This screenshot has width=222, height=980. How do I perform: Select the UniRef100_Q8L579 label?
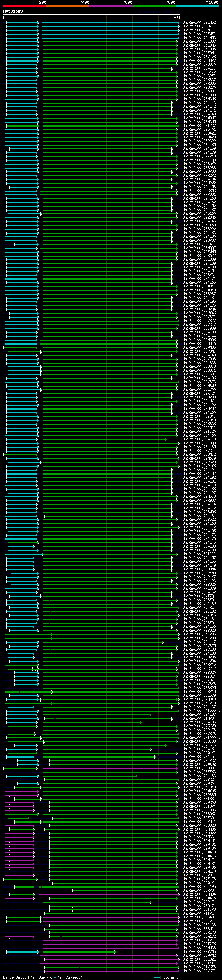(199, 695)
